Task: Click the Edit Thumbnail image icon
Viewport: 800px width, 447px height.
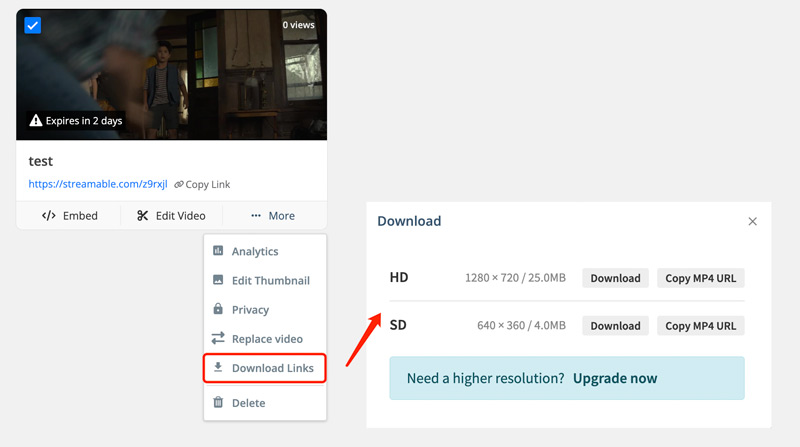Action: (218, 281)
